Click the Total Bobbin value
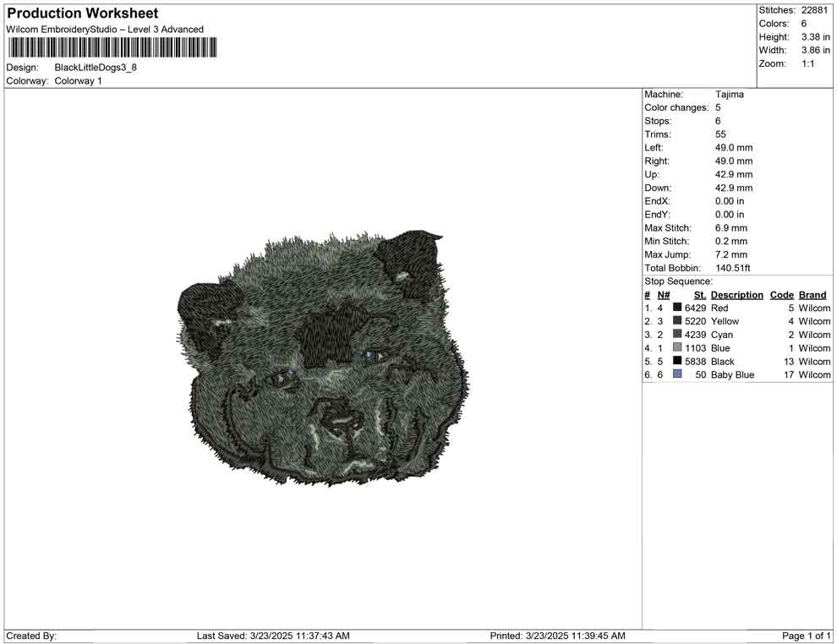The height and width of the screenshot is (644, 837). coord(732,268)
